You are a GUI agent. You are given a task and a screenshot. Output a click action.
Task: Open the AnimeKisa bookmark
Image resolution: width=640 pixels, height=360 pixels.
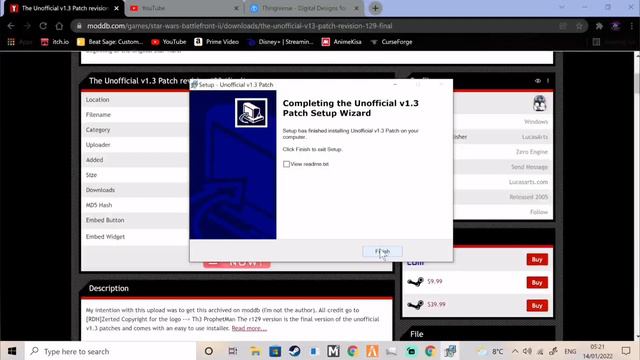[342, 42]
